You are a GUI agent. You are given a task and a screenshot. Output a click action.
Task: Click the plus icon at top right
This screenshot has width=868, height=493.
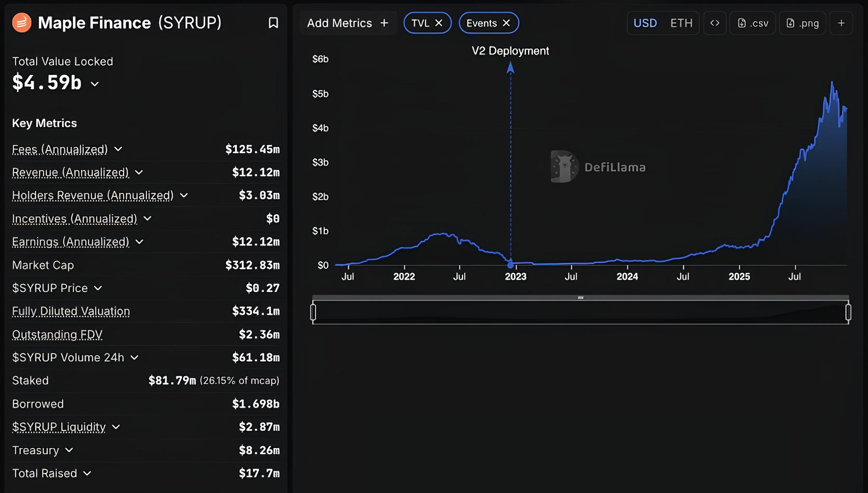click(841, 23)
